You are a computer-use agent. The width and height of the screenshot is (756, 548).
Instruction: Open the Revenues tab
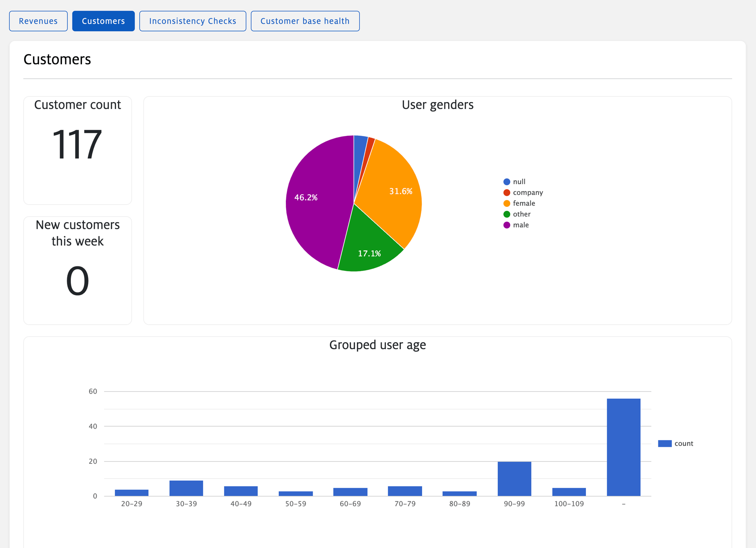(38, 21)
